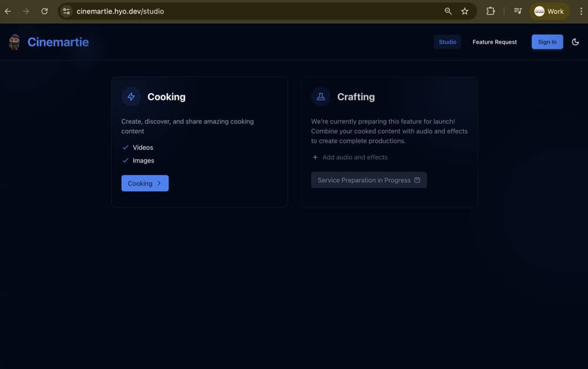
Task: Click Service Preparation in Progress button
Action: pyautogui.click(x=369, y=180)
